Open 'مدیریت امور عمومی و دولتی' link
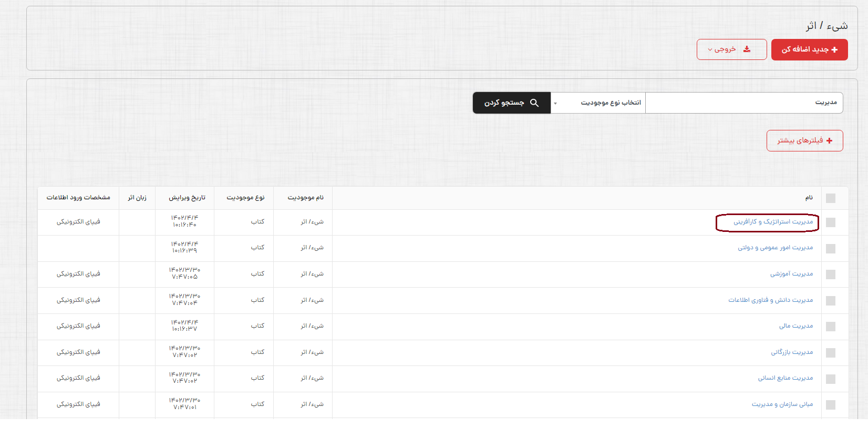Viewport: 868px width, 427px height. click(775, 248)
